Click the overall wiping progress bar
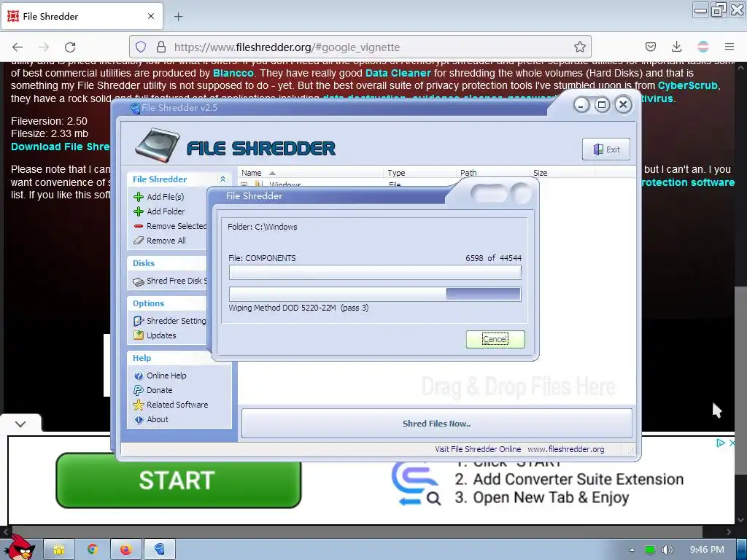This screenshot has height=560, width=747. click(x=375, y=295)
